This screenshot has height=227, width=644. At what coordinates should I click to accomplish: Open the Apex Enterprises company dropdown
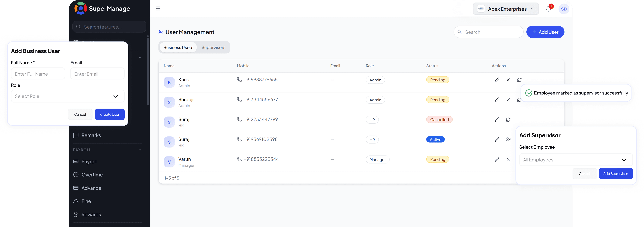point(506,9)
